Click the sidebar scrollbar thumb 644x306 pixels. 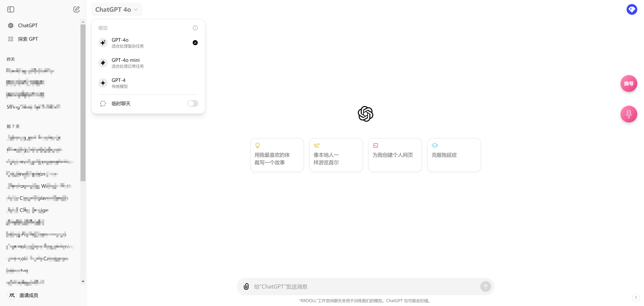click(x=83, y=103)
